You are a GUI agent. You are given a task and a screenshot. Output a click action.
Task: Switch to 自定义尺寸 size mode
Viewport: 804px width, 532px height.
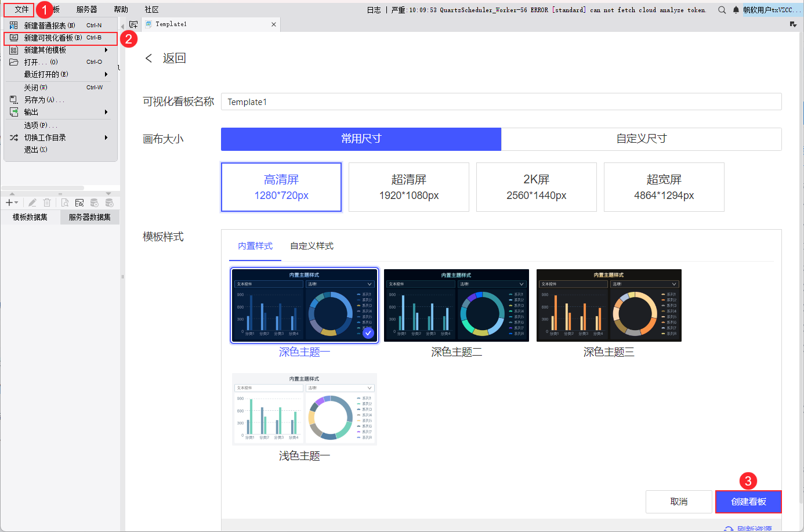point(642,139)
